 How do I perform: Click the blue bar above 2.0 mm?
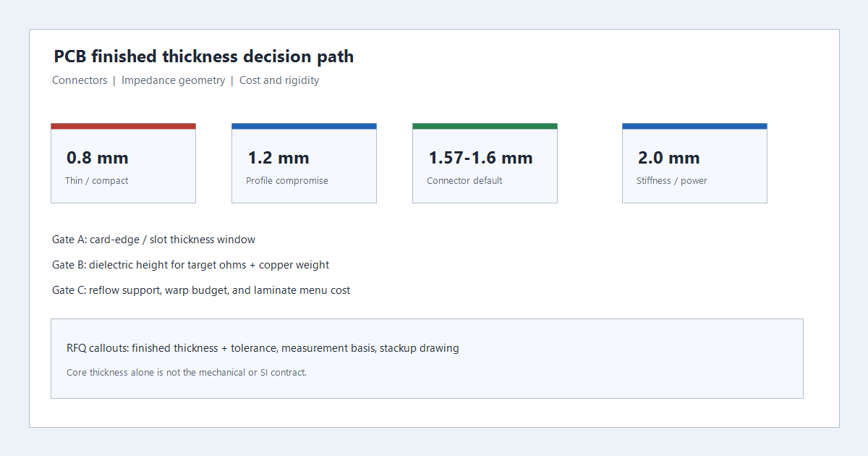[x=694, y=126]
